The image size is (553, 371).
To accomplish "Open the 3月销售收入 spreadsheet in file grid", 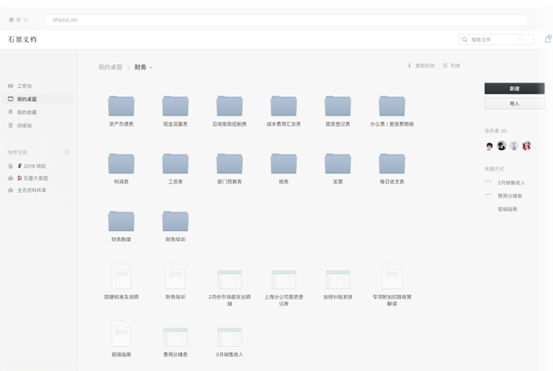I will click(230, 337).
